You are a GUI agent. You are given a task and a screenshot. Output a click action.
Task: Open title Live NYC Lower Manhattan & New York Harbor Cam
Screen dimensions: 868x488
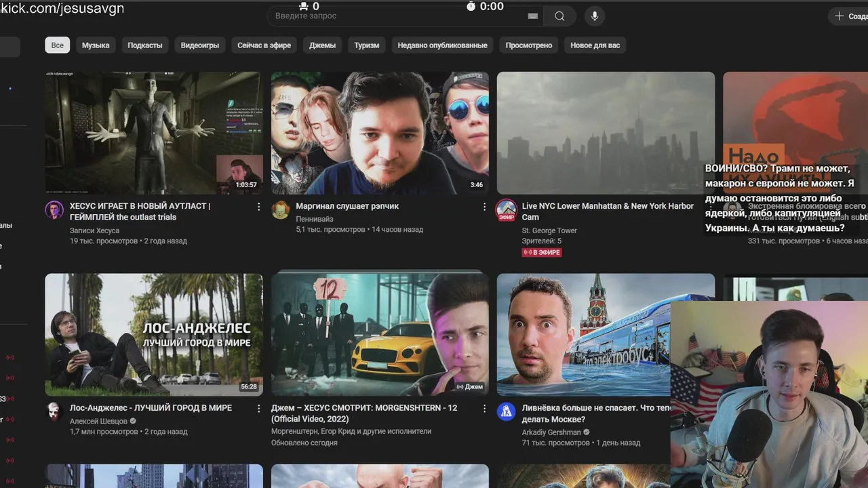pyautogui.click(x=608, y=211)
